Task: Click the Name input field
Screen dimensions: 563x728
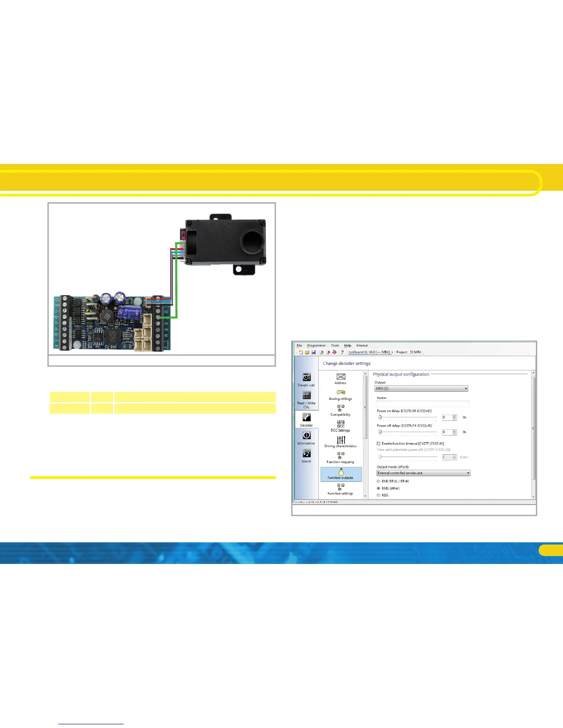Action: [423, 404]
